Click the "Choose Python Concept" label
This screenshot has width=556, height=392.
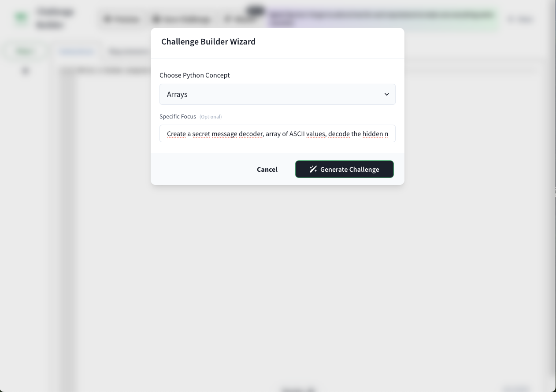tap(194, 75)
